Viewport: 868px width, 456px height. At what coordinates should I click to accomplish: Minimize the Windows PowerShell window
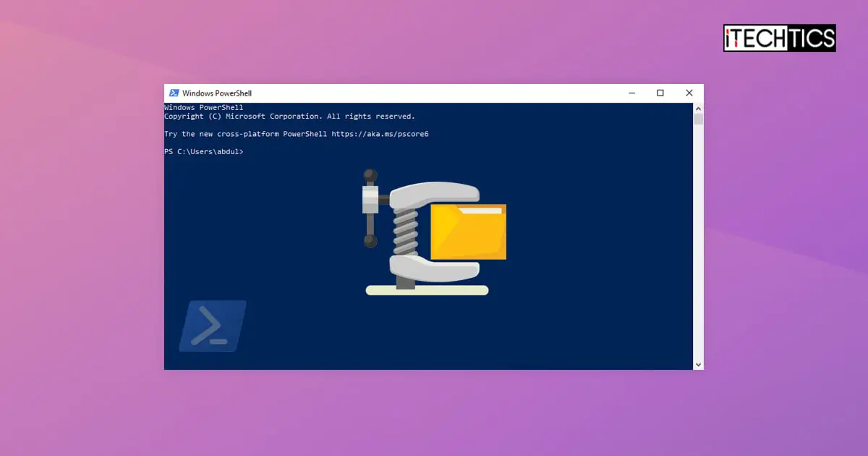[x=632, y=93]
